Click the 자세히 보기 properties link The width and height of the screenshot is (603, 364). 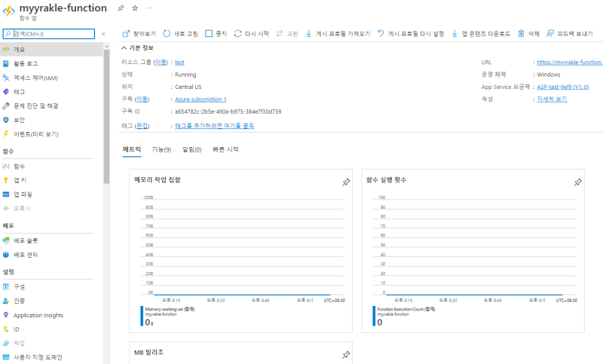coord(552,99)
